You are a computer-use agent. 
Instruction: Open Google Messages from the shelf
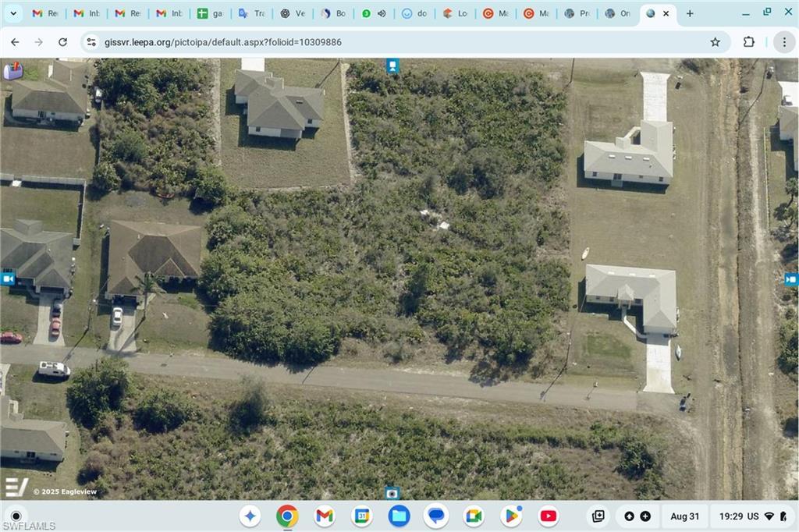(436, 516)
